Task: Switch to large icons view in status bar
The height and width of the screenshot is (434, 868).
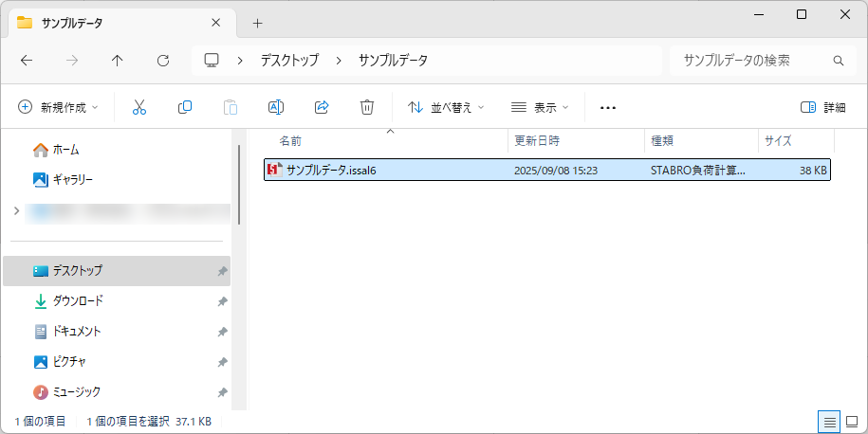Action: click(851, 421)
